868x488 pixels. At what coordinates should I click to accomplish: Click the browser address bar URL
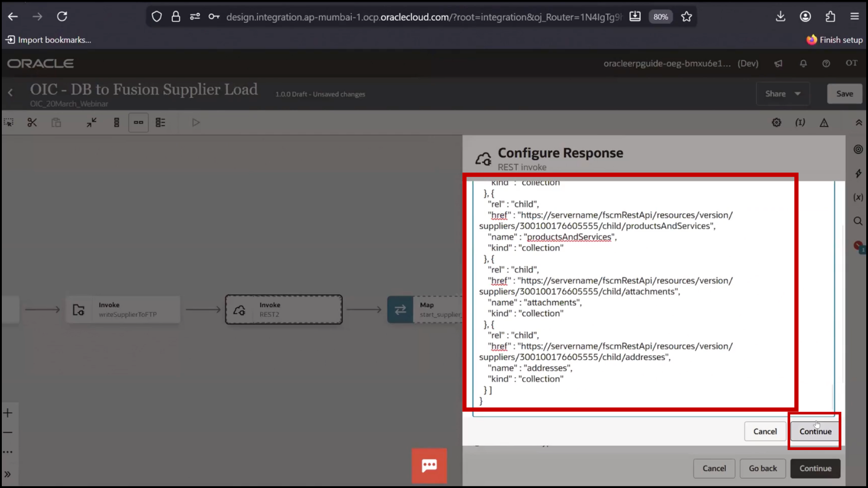click(x=424, y=17)
